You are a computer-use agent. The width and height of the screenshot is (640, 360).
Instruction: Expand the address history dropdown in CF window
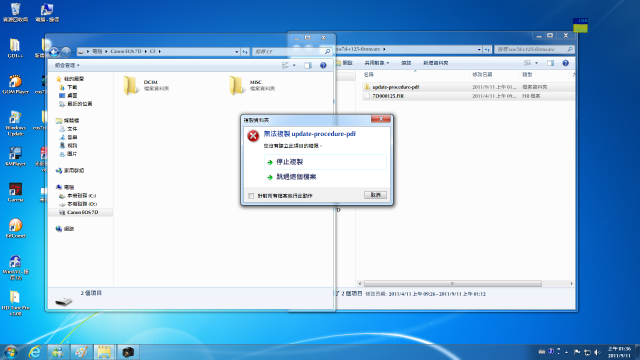[x=237, y=52]
